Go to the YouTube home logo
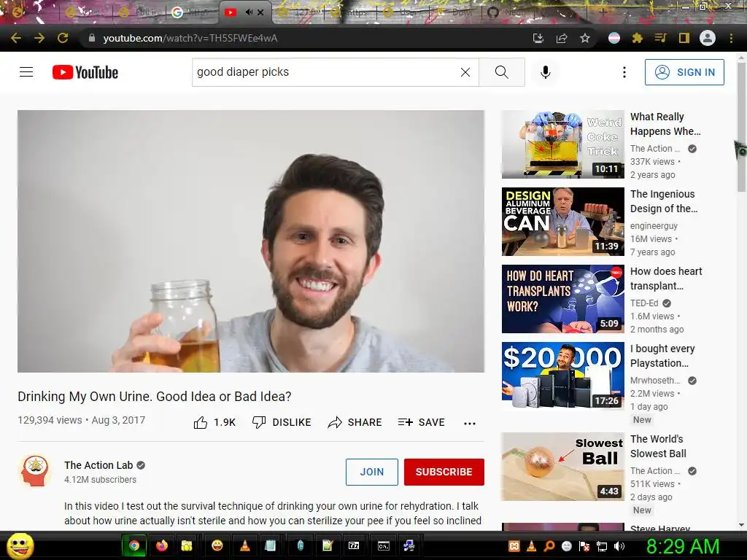747x560 pixels. pyautogui.click(x=85, y=72)
